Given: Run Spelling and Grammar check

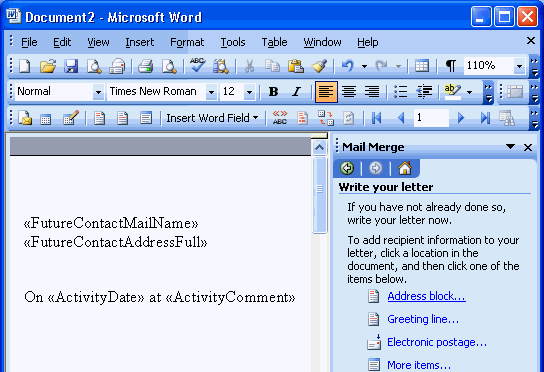Looking at the screenshot, I should [197, 65].
